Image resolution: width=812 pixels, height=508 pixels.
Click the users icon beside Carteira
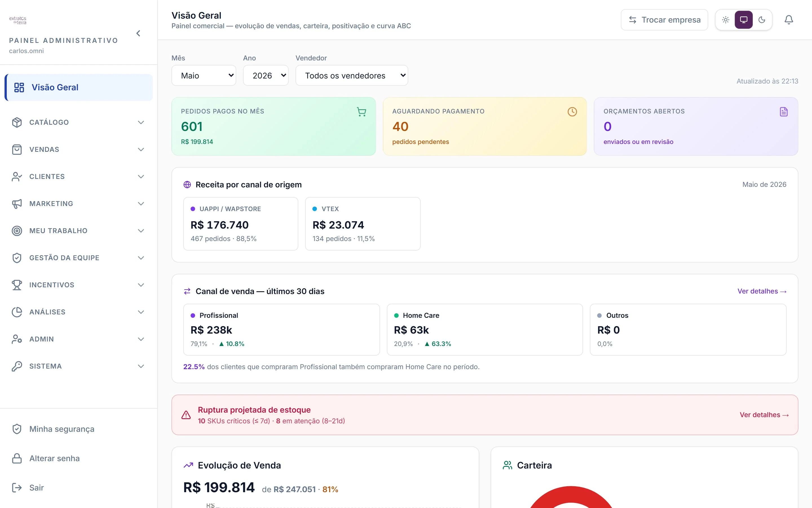(x=508, y=465)
